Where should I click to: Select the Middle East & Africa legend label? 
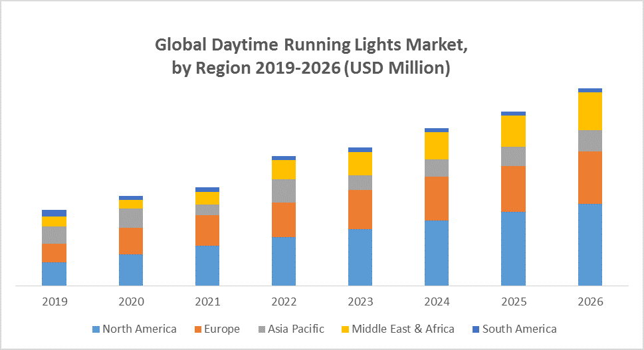pos(403,329)
